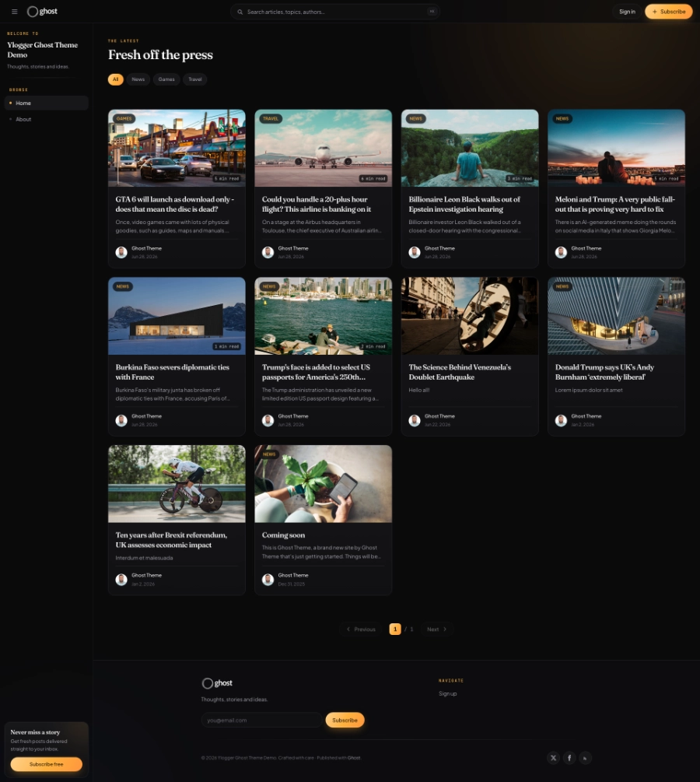
Task: Focus the article search field
Action: click(335, 12)
